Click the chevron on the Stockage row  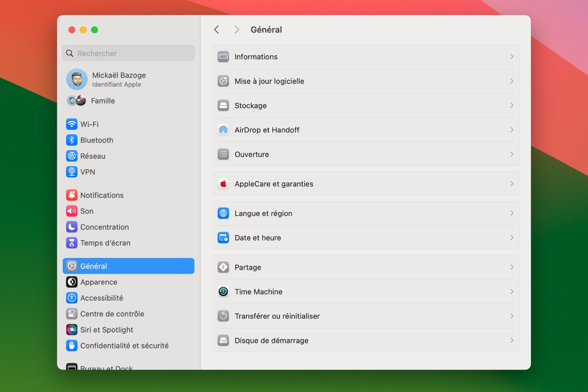512,105
